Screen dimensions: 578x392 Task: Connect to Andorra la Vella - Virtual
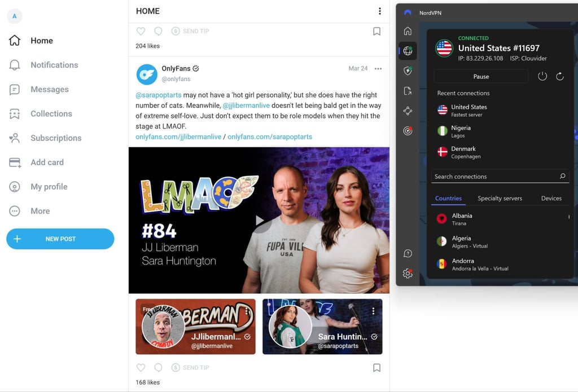pos(501,264)
